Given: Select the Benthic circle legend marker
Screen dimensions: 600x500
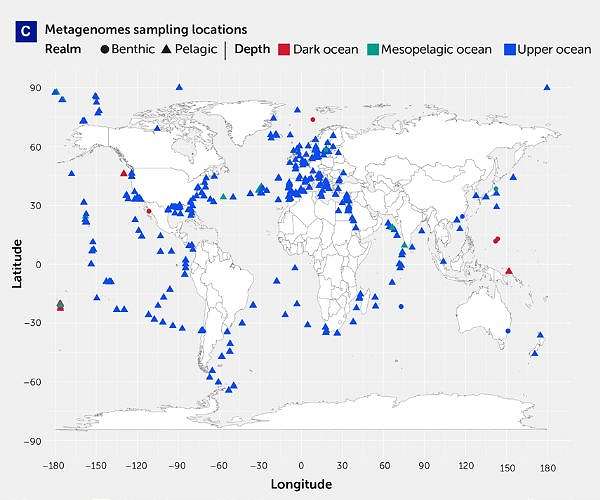Looking at the screenshot, I should pyautogui.click(x=105, y=49).
